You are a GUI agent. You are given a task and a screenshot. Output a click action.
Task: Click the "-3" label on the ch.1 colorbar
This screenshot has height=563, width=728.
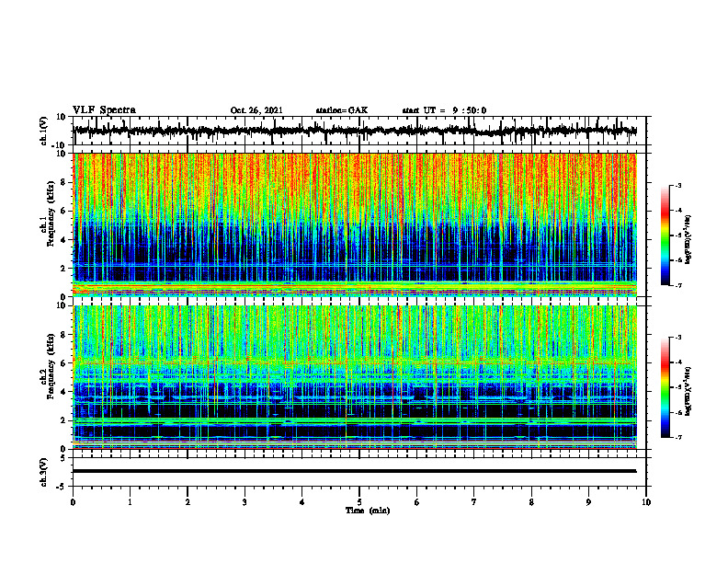678,185
